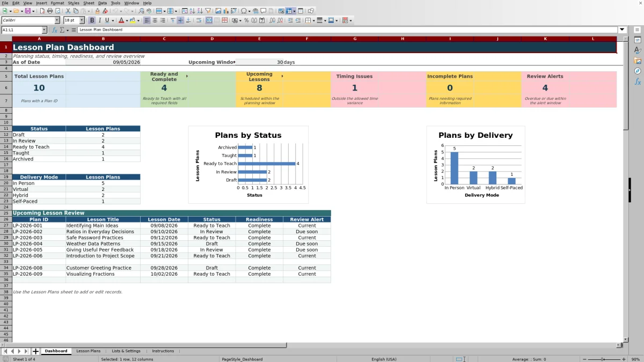Click the AutoFilter funnel icon
644x362 pixels.
click(x=208, y=11)
